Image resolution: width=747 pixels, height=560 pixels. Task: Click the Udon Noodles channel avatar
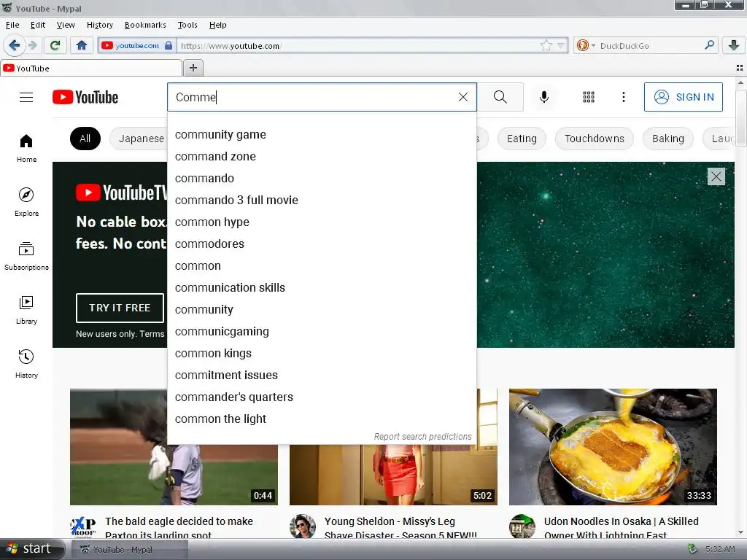click(x=522, y=526)
